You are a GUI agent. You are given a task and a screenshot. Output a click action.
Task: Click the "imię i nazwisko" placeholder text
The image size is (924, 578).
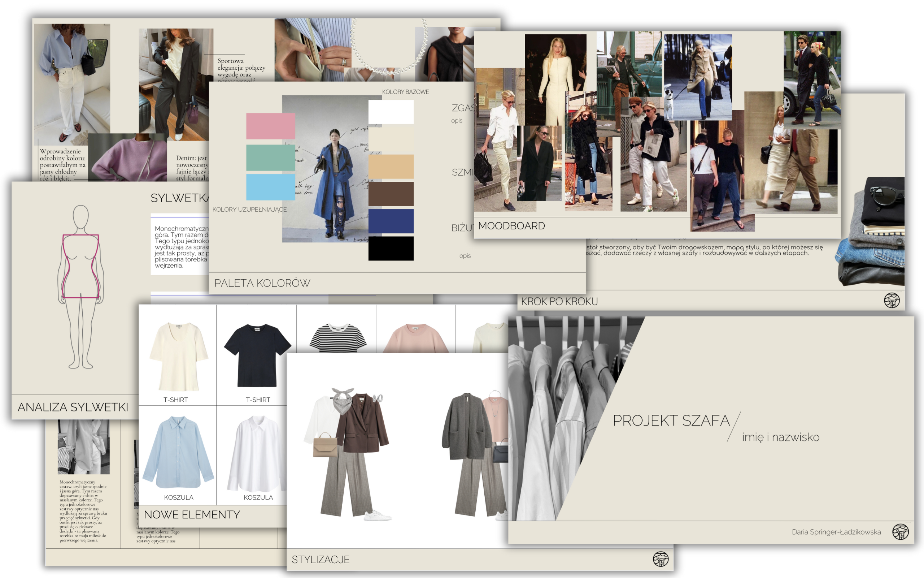point(780,437)
